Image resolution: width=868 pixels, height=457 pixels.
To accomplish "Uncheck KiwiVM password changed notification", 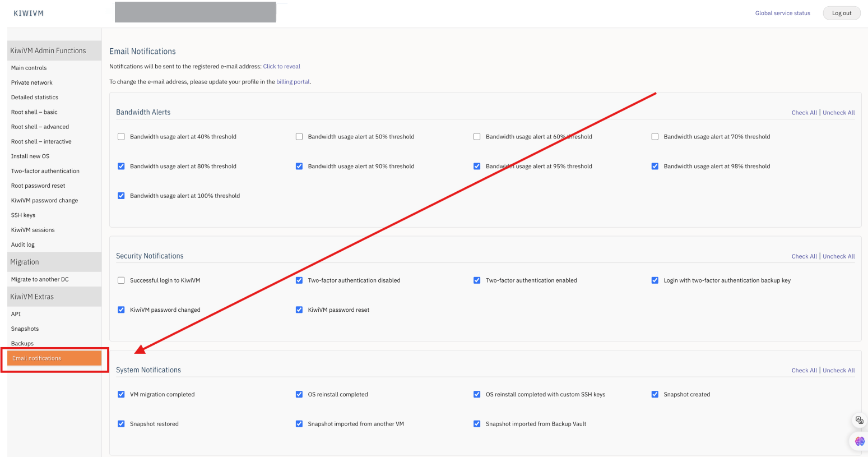I will pos(121,310).
